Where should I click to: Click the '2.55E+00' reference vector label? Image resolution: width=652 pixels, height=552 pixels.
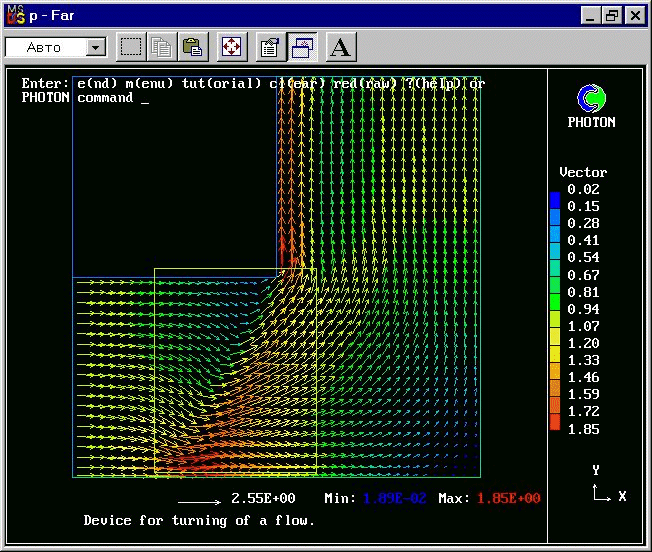(263, 498)
